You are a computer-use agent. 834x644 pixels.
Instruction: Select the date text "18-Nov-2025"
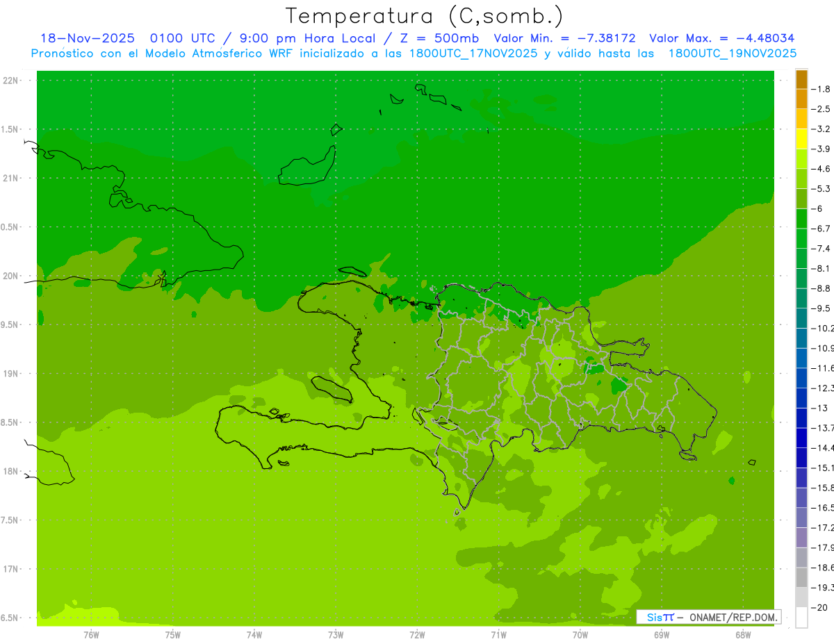[x=88, y=38]
